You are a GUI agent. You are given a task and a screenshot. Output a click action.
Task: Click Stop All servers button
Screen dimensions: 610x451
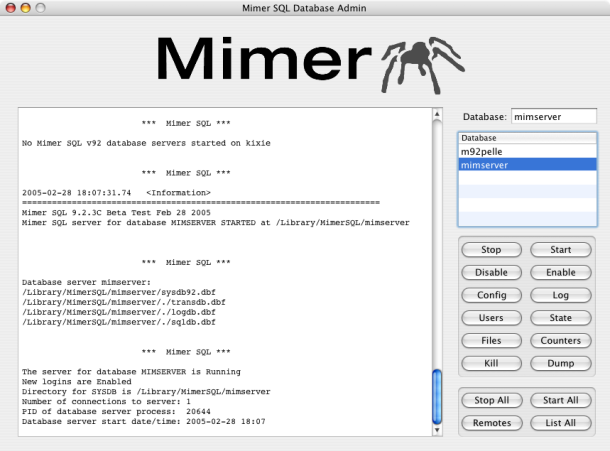click(x=492, y=400)
